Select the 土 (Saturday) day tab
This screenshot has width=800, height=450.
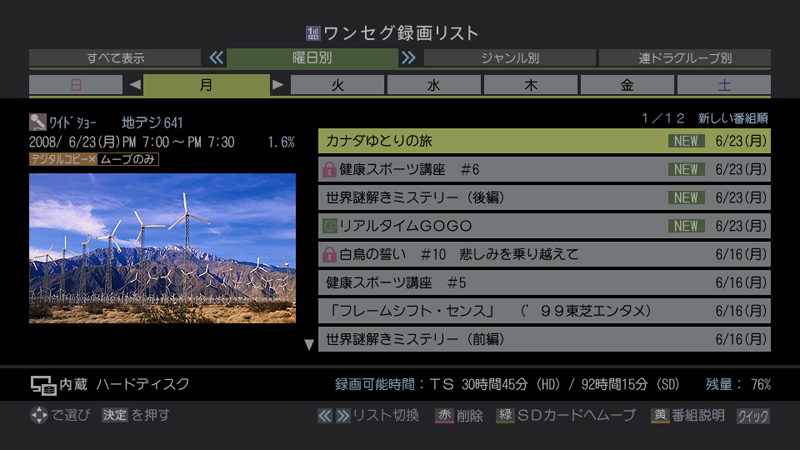724,85
